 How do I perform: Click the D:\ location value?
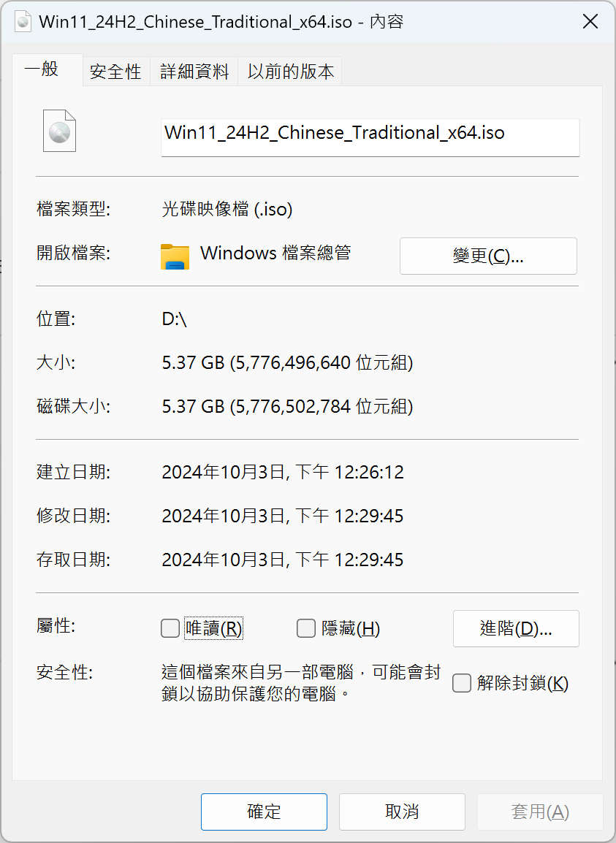(175, 319)
